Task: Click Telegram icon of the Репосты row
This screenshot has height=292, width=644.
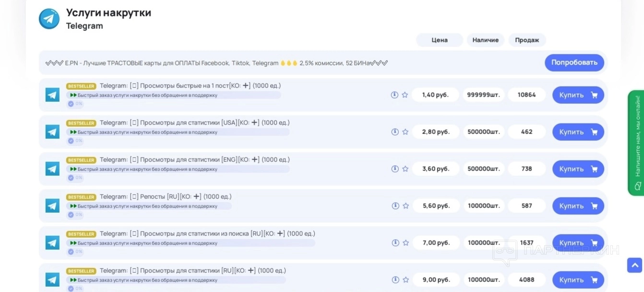Action: pyautogui.click(x=52, y=206)
